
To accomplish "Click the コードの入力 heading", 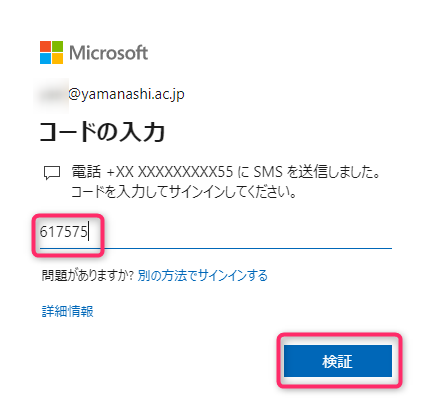I will click(x=102, y=132).
